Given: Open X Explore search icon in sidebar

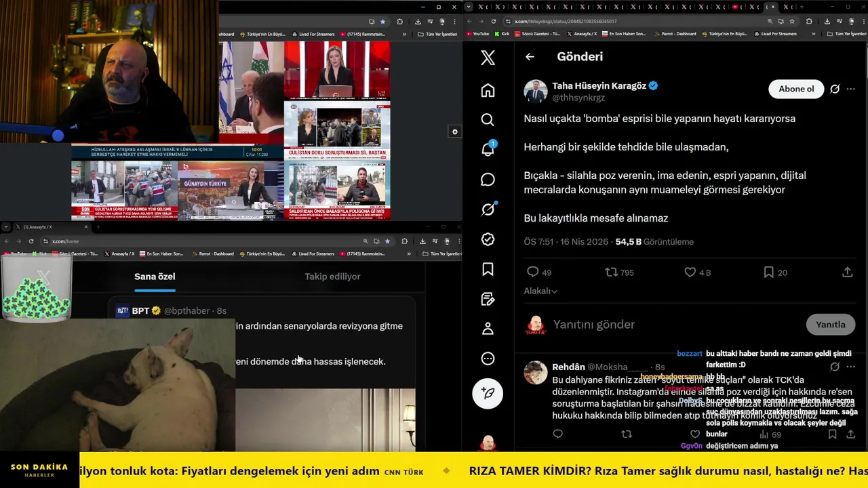Looking at the screenshot, I should [x=488, y=120].
